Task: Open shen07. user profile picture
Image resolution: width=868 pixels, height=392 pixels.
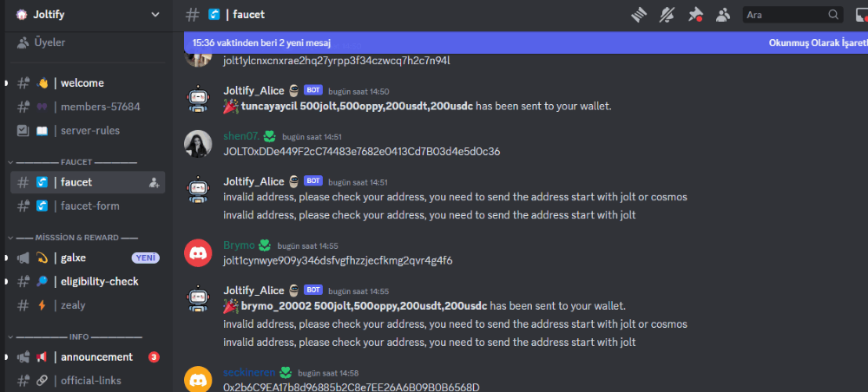Action: pyautogui.click(x=198, y=144)
